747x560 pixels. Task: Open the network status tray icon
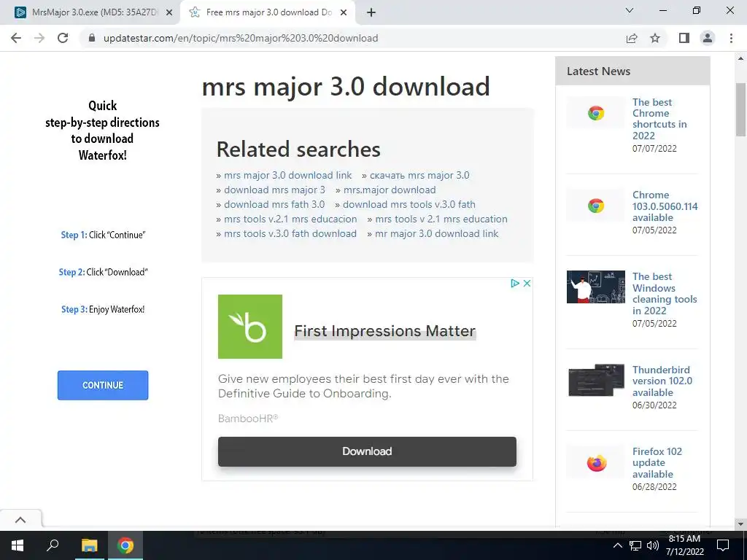[x=635, y=545]
